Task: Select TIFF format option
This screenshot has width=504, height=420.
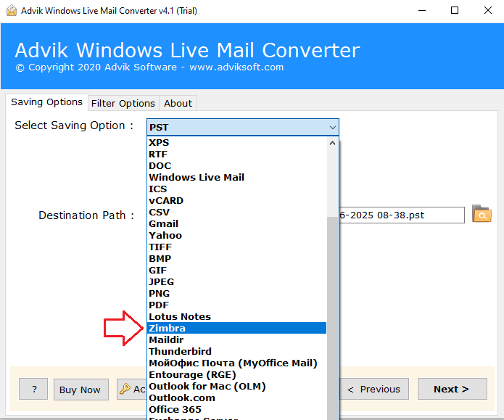Action: click(236, 247)
